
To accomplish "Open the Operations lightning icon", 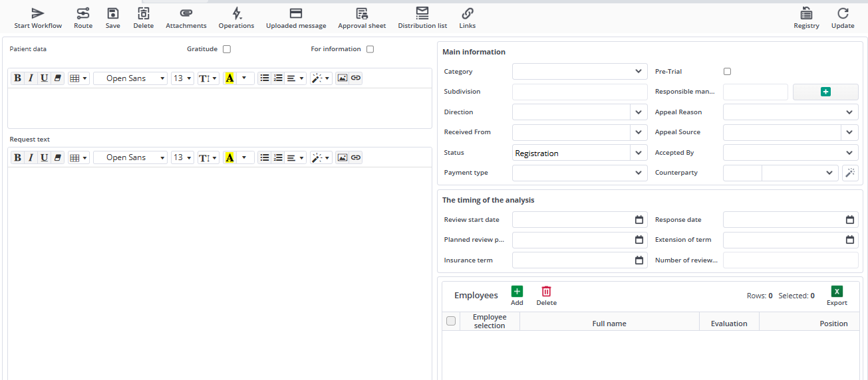I will pos(237,13).
